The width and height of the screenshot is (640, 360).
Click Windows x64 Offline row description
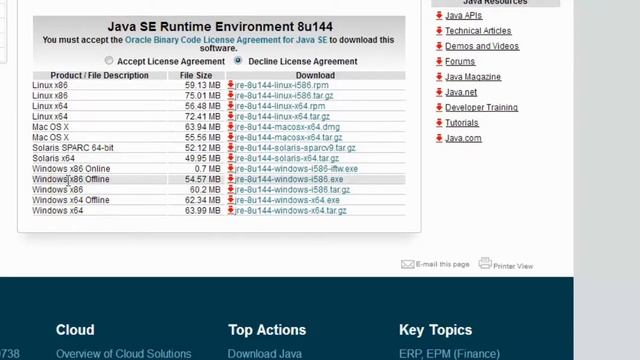pos(71,200)
